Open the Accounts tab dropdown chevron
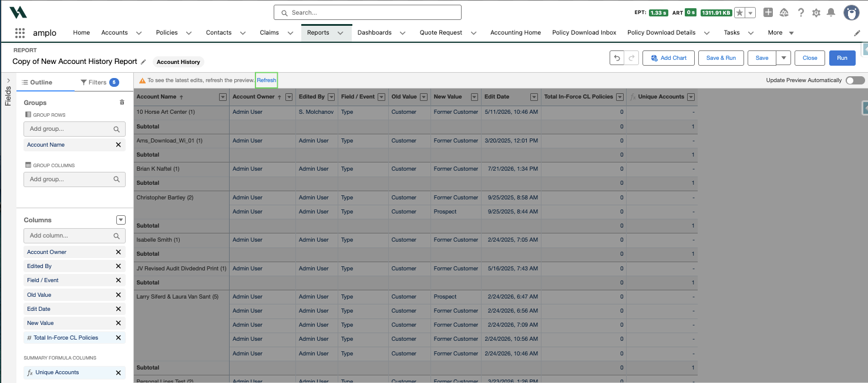The height and width of the screenshot is (383, 868). [x=139, y=33]
